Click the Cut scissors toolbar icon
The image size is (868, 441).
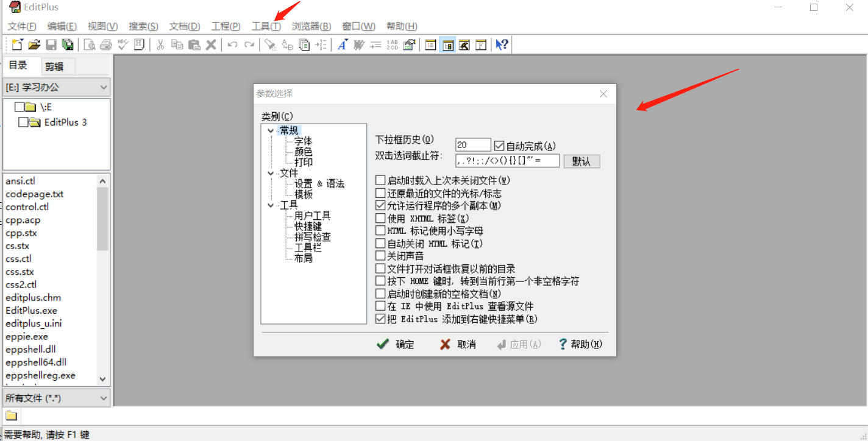tap(160, 44)
